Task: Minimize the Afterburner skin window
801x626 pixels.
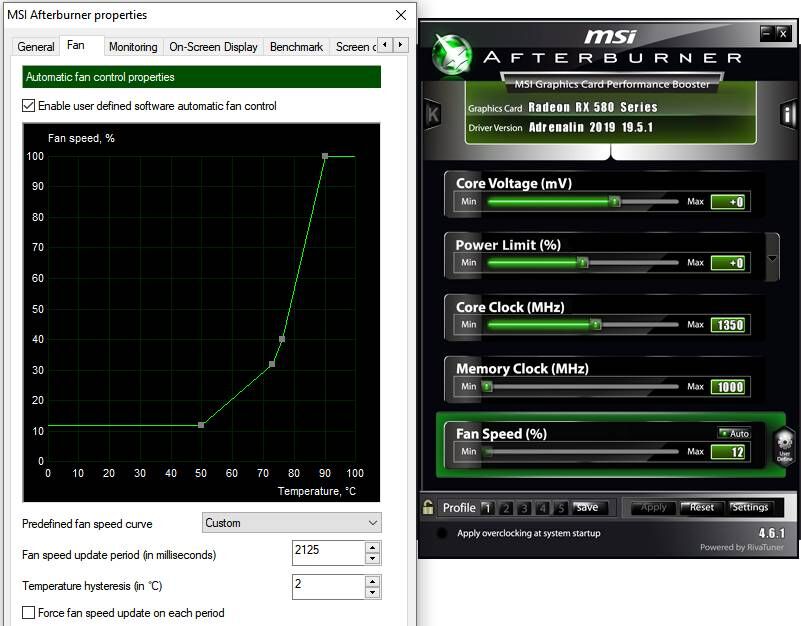Action: tap(766, 33)
